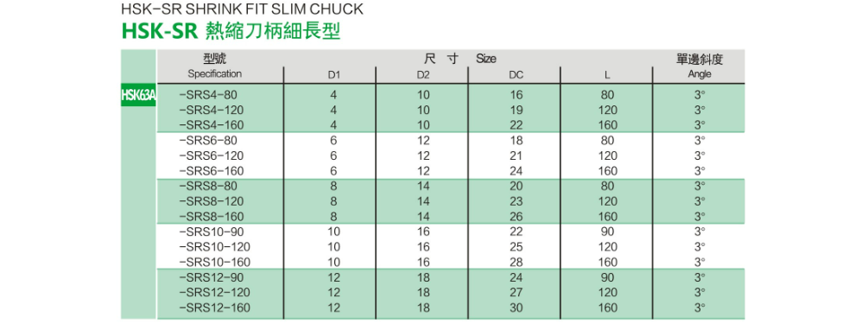
Task: Click the Angle column header
Action: click(700, 74)
